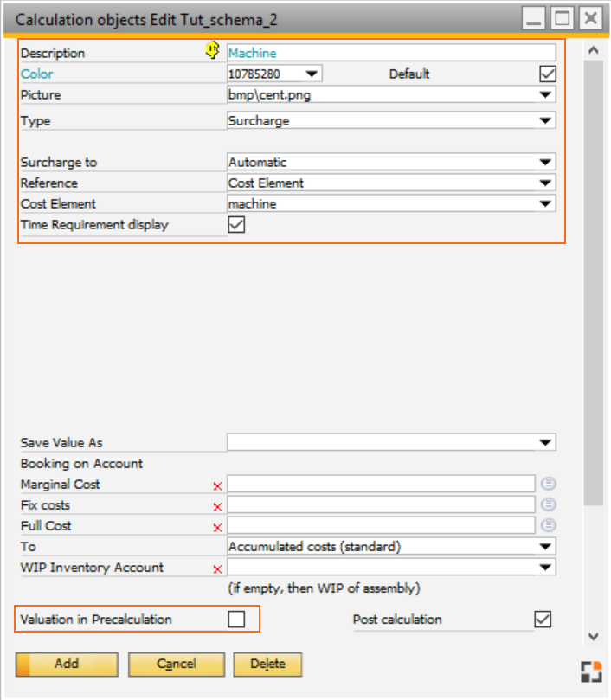Image resolution: width=611 pixels, height=700 pixels.
Task: Click the resize grip in the bottom corner
Action: (592, 670)
